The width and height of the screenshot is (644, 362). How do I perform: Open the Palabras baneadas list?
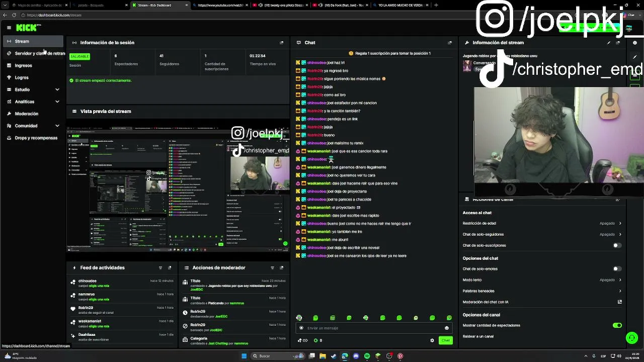(542, 291)
